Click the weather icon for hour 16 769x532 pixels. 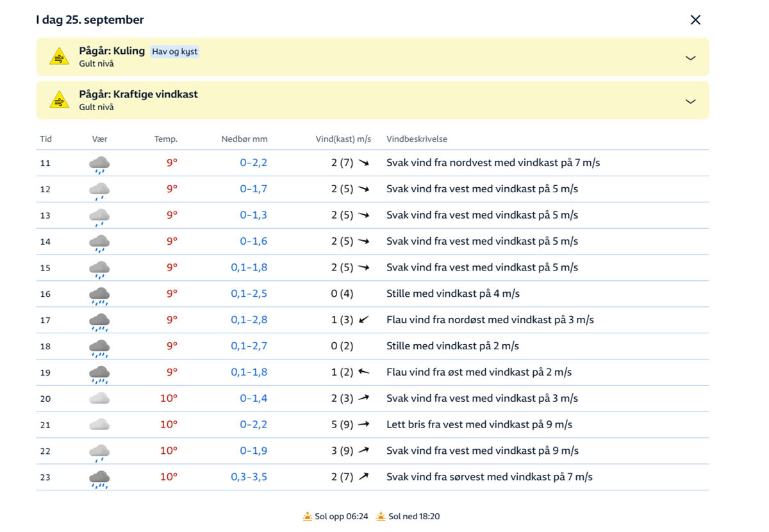coord(99,295)
